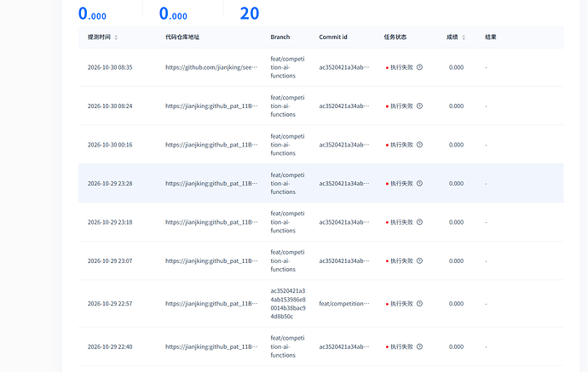Click the repository address in the 00:16 row
This screenshot has width=588, height=372.
click(x=211, y=145)
